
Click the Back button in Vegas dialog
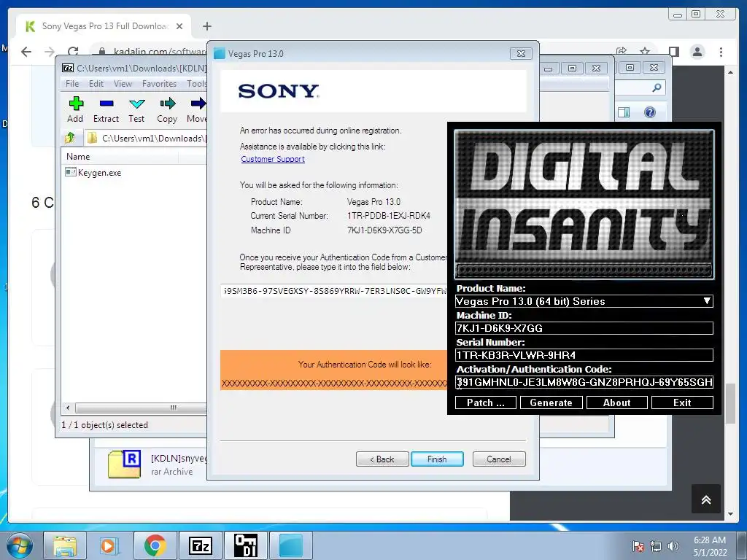[382, 459]
